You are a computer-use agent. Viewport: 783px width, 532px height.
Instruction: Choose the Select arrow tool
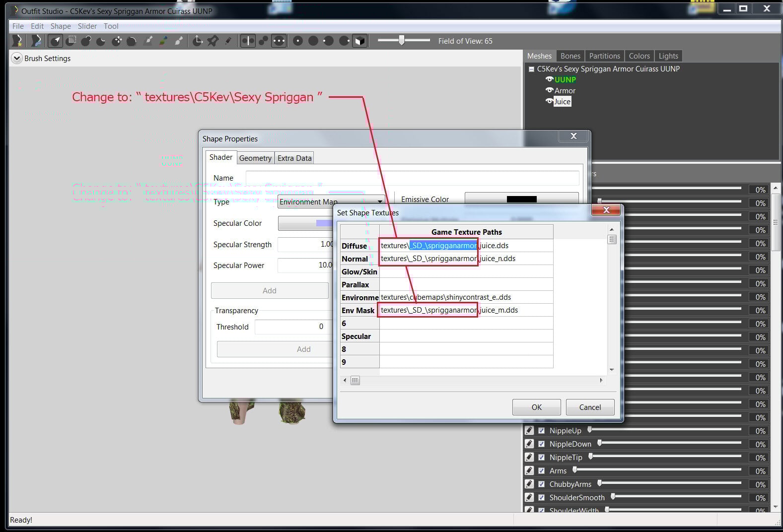(56, 41)
